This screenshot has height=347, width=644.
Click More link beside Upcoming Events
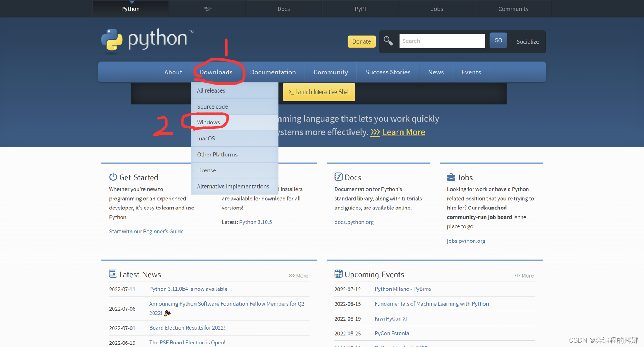tap(524, 276)
